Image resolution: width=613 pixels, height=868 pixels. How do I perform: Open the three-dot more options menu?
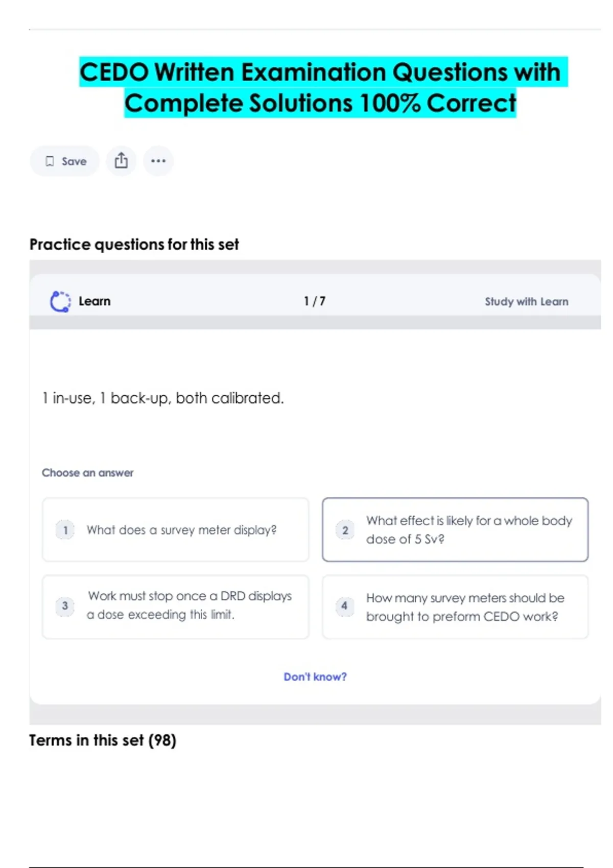point(158,161)
